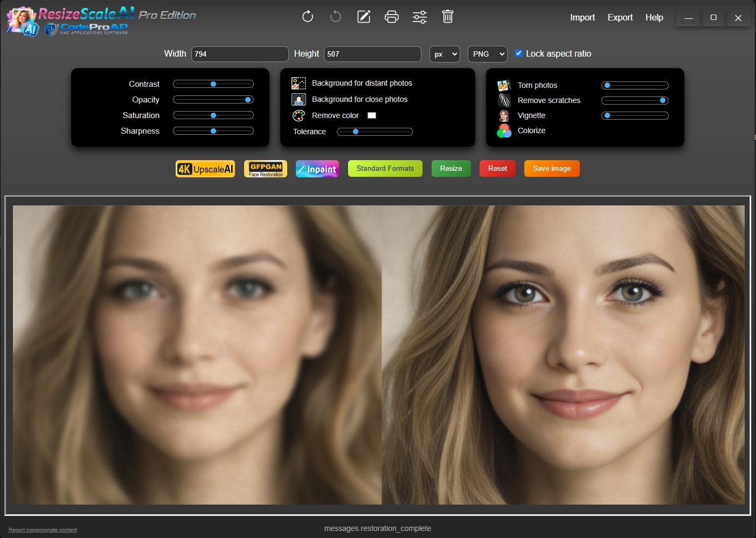Click the rotate clockwise icon
Image resolution: width=756 pixels, height=538 pixels.
tap(308, 17)
